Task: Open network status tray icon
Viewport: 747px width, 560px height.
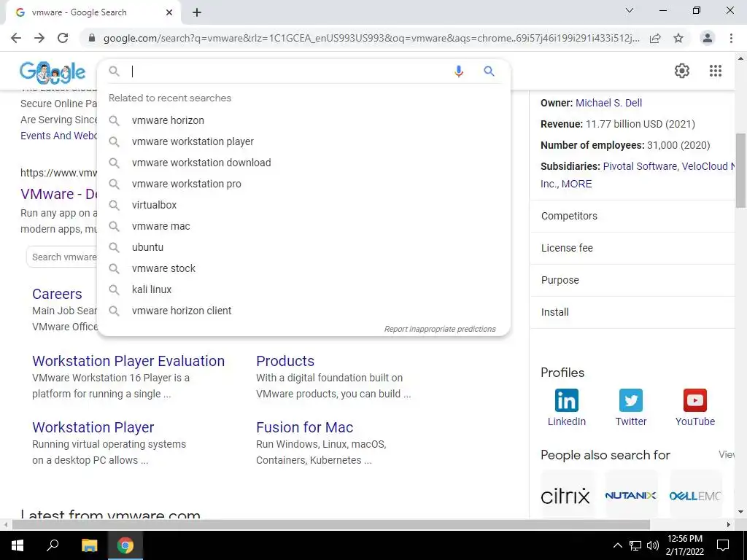Action: pyautogui.click(x=635, y=545)
